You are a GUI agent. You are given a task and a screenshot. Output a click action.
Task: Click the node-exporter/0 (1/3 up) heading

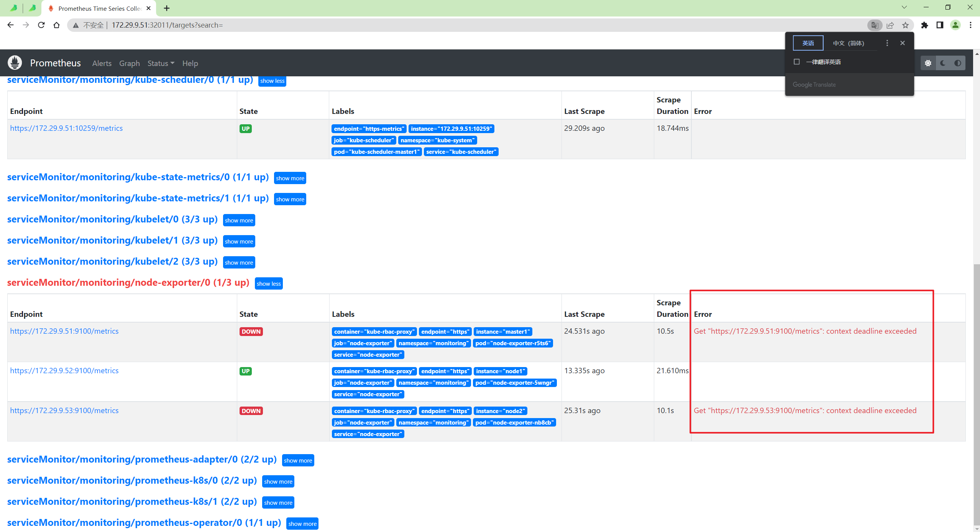click(x=128, y=283)
